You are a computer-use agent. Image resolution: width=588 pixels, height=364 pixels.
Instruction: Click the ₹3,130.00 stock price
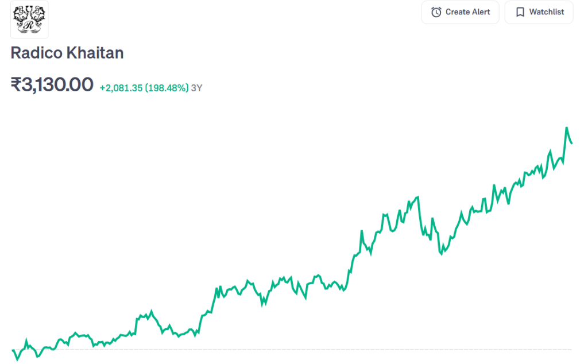52,85
